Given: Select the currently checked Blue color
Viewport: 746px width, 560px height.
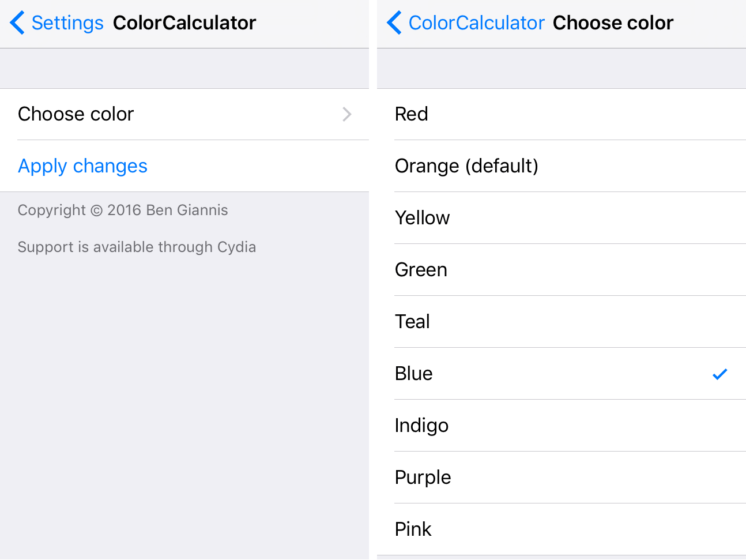Looking at the screenshot, I should pyautogui.click(x=413, y=374).
